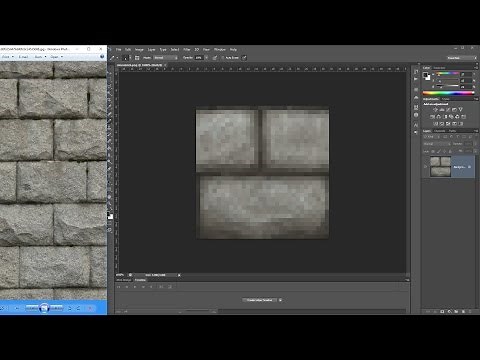Toggle lock transparent pixels in Layers panel
This screenshot has height=360, width=480.
click(433, 151)
